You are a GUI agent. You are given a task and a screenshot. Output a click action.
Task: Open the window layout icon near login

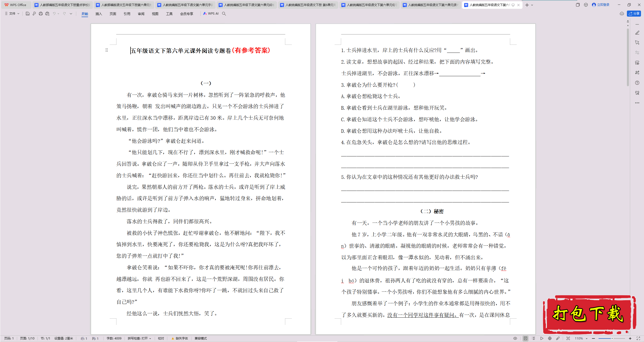578,5
